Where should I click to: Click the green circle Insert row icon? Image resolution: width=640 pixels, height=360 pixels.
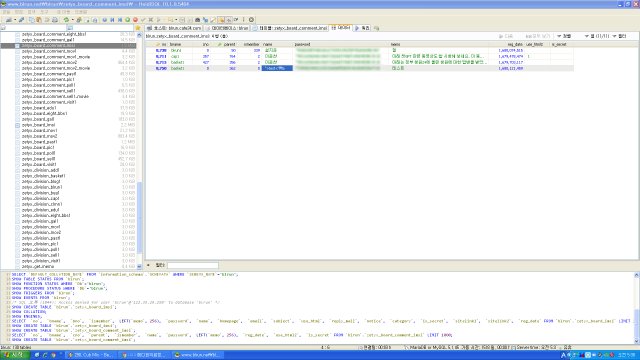128,20
